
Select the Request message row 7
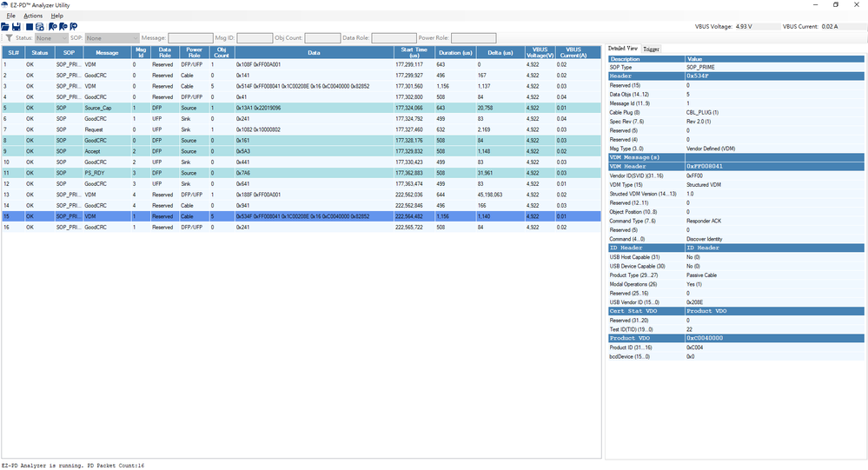[x=301, y=129]
